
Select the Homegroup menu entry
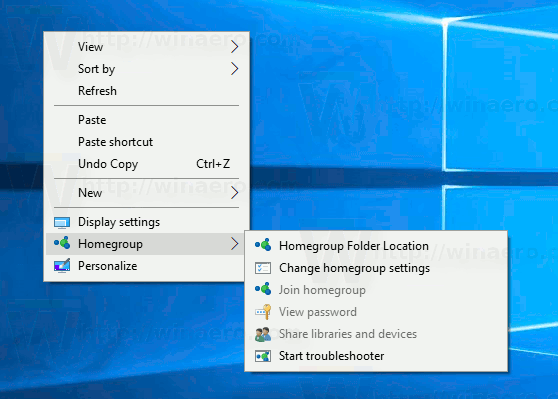tap(146, 244)
